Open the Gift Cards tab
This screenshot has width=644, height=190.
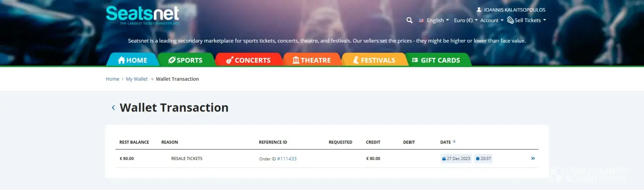[x=436, y=60]
